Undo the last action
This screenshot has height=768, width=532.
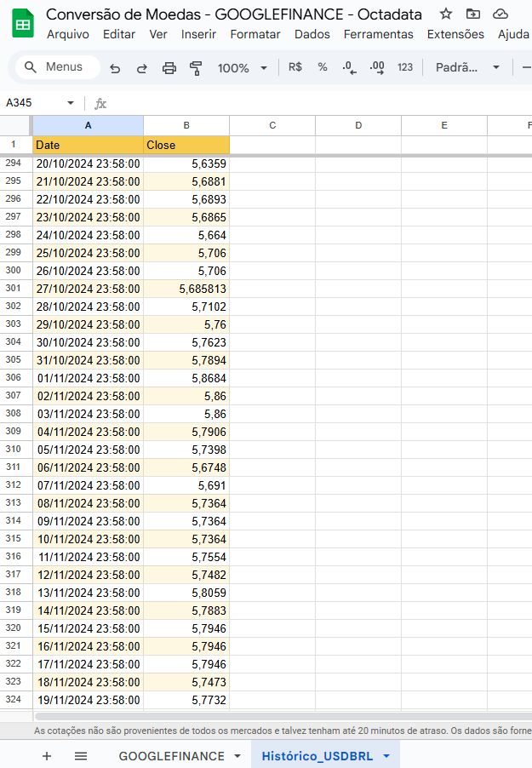pyautogui.click(x=115, y=68)
